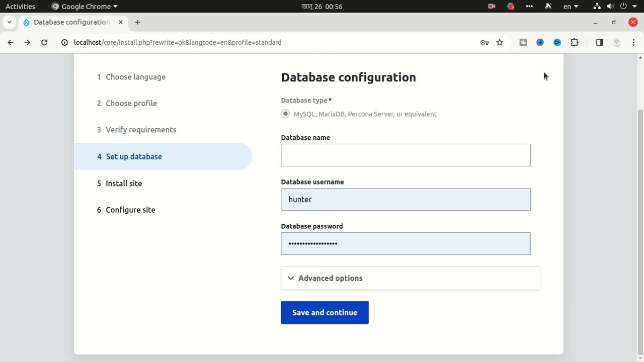Open the 'en' keyboard language dropdown
This screenshot has height=362, width=644.
[x=571, y=7]
